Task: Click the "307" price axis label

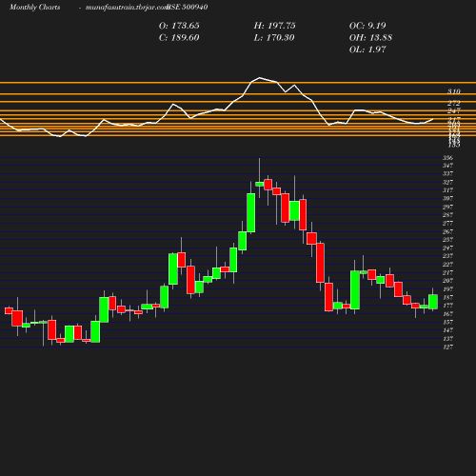Action: pos(447,198)
